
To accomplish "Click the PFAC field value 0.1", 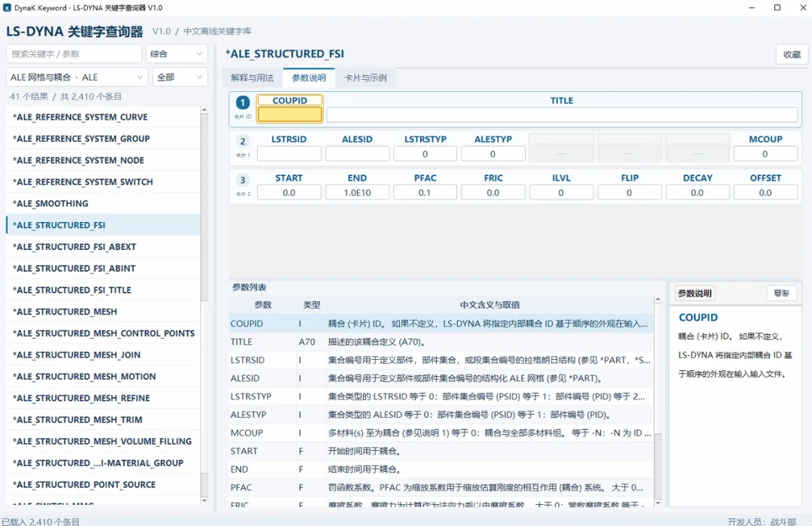I will click(425, 193).
